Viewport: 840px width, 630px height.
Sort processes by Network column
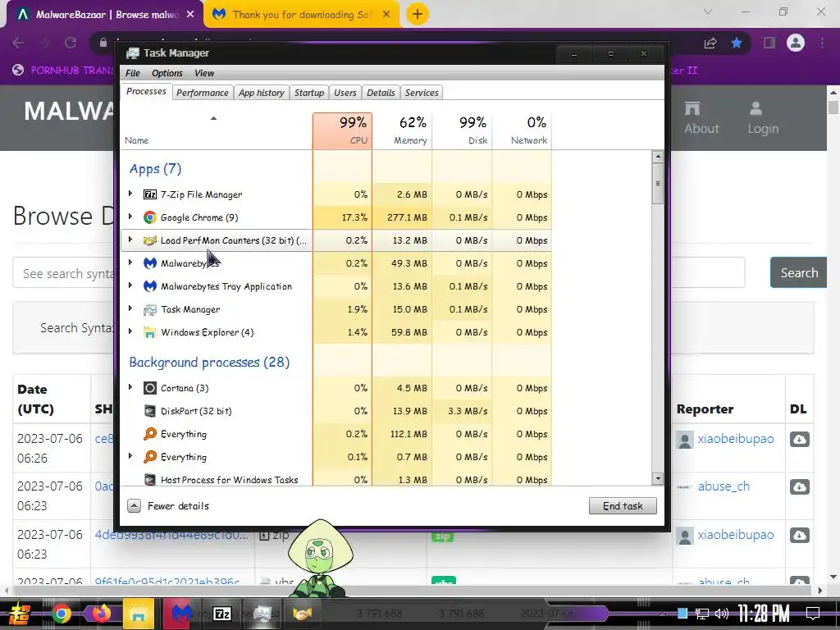(522, 130)
